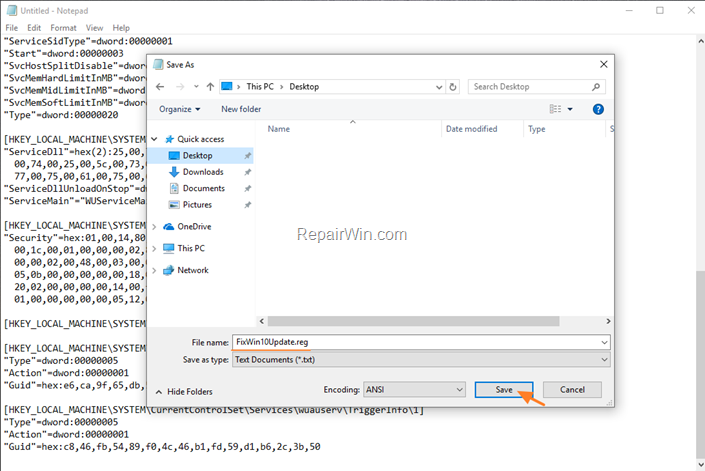Open the Encoding dropdown

[x=414, y=390]
